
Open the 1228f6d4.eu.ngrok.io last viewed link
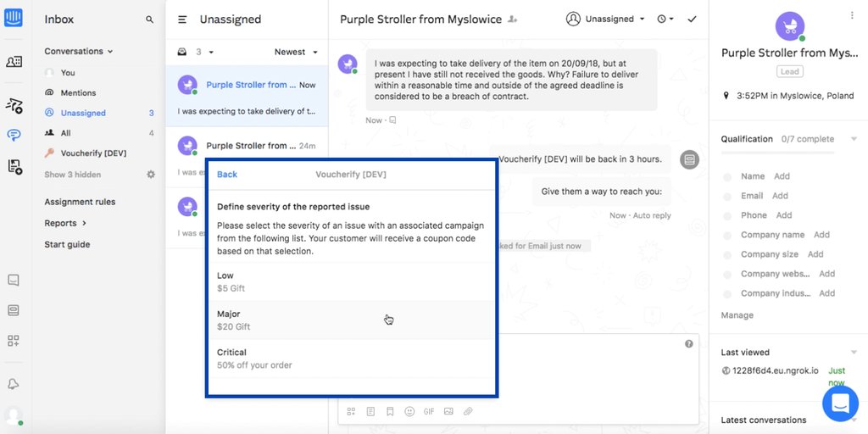[x=775, y=370]
